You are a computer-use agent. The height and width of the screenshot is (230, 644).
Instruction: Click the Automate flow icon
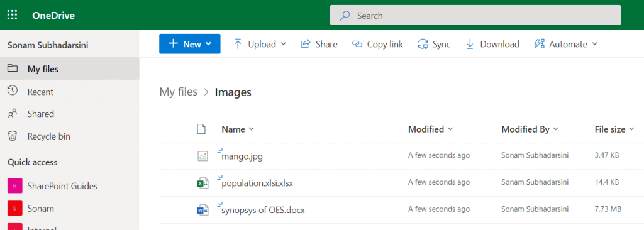(539, 44)
